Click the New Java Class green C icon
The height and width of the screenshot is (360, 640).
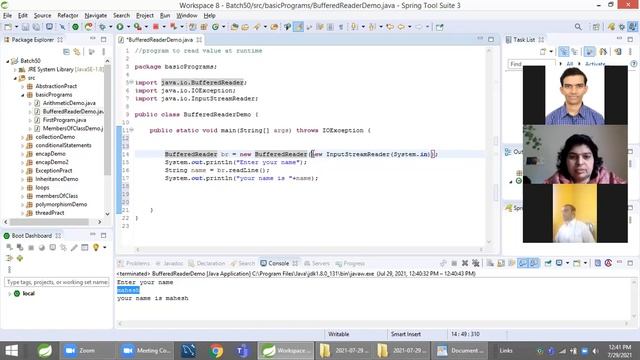coord(215,27)
